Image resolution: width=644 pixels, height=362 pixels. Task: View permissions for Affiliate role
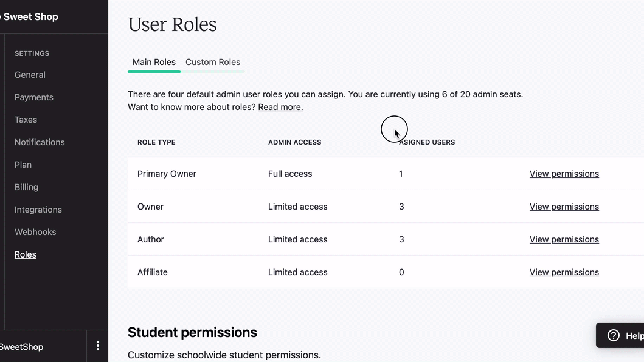click(x=564, y=272)
